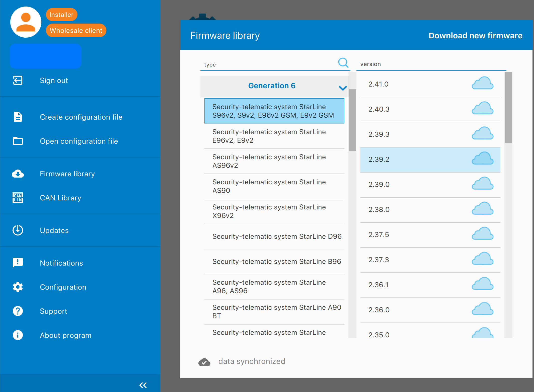Click the Updates power icon
The width and height of the screenshot is (534, 392).
[x=18, y=230]
